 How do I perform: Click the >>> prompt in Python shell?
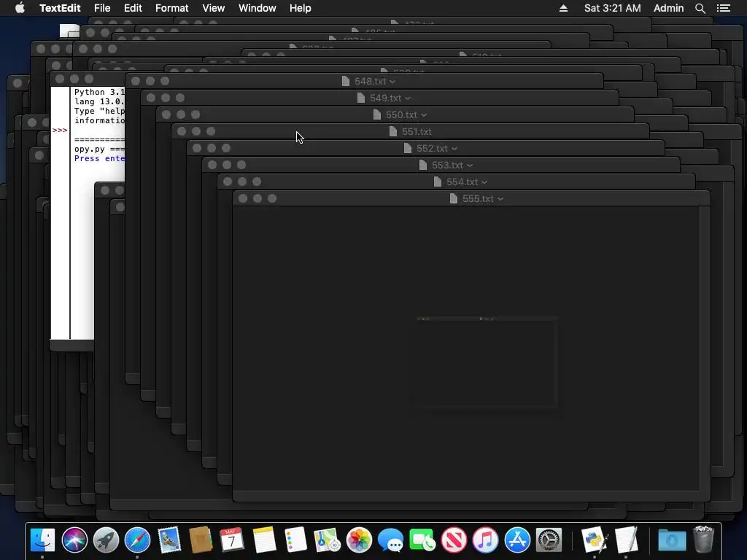[60, 130]
